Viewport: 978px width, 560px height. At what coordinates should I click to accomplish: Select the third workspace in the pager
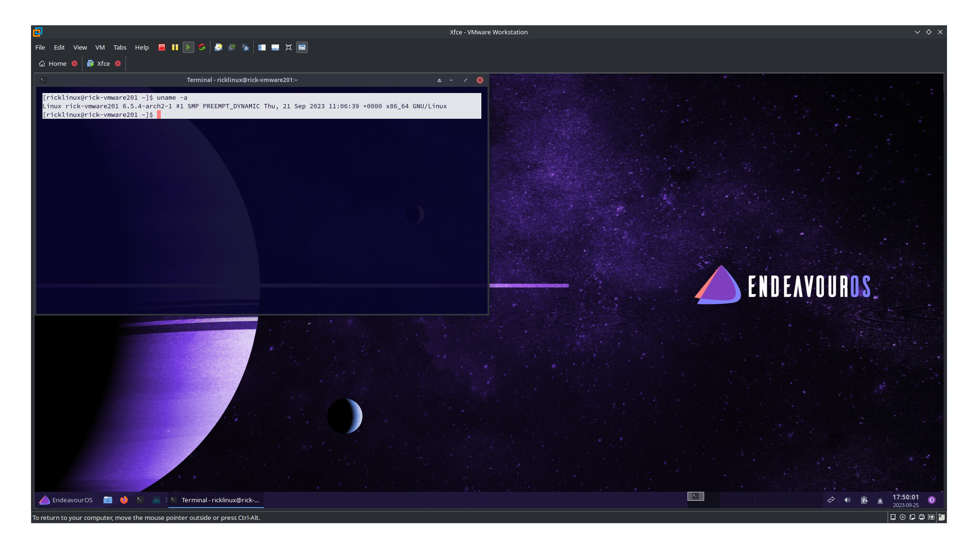(x=771, y=500)
